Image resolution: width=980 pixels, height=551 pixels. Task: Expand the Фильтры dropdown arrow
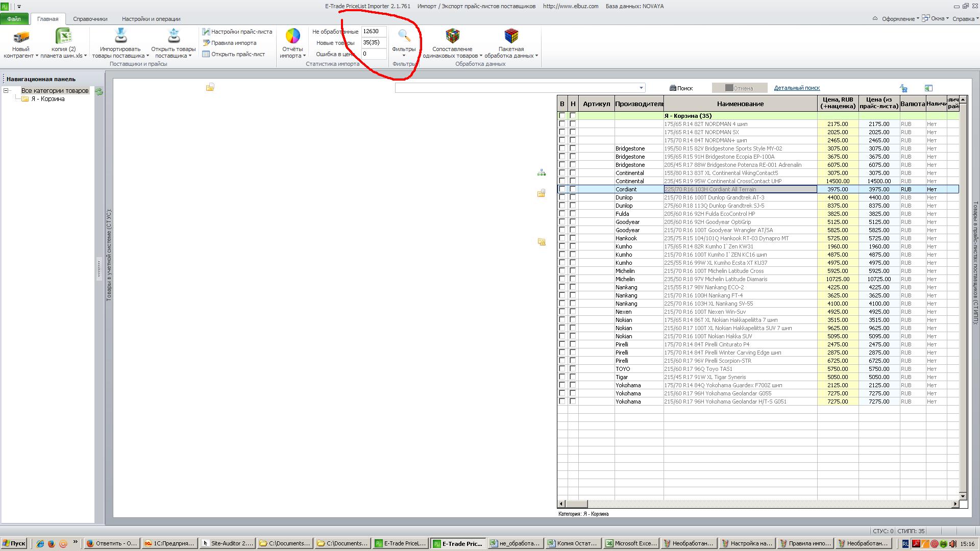click(x=404, y=56)
